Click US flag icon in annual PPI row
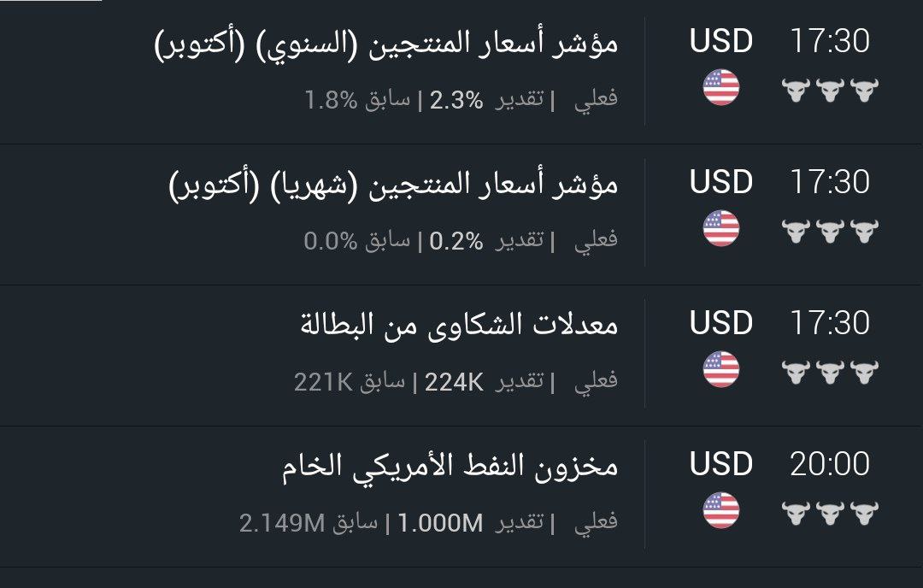This screenshot has width=923, height=588. (x=720, y=88)
